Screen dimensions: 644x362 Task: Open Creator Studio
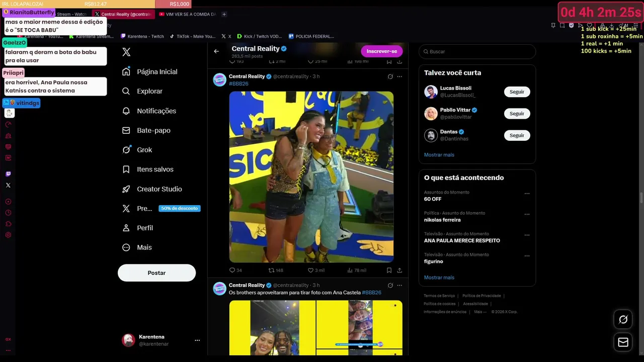point(152,189)
